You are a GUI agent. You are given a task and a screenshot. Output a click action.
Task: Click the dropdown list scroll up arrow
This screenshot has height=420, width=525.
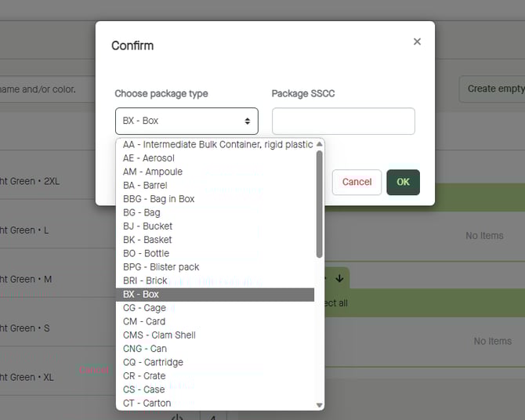[x=319, y=144]
